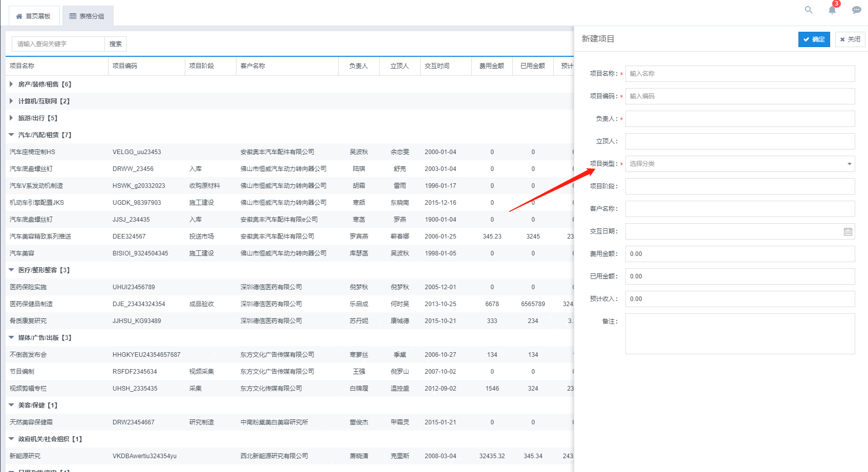
Task: Click the 预计收入 amount field
Action: tap(740, 299)
